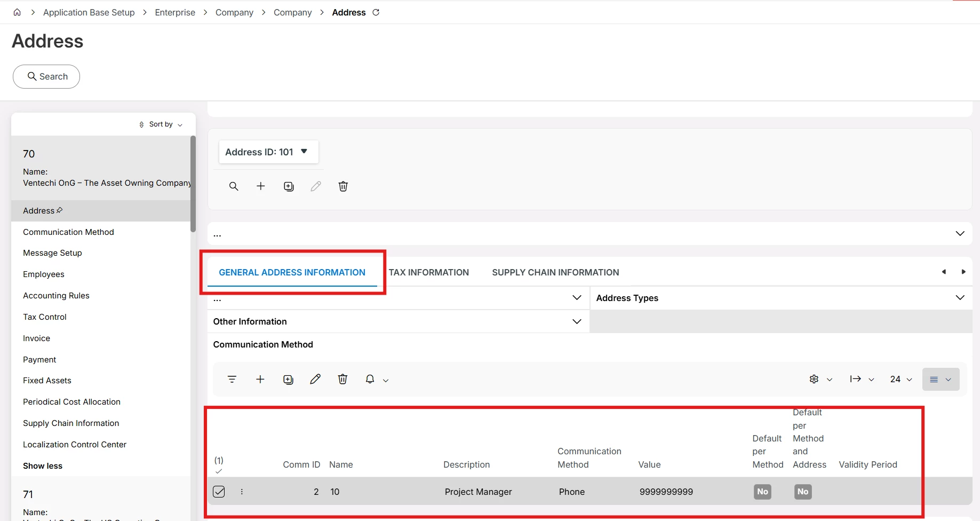Toggle Default per Method and Address badge

pyautogui.click(x=803, y=492)
